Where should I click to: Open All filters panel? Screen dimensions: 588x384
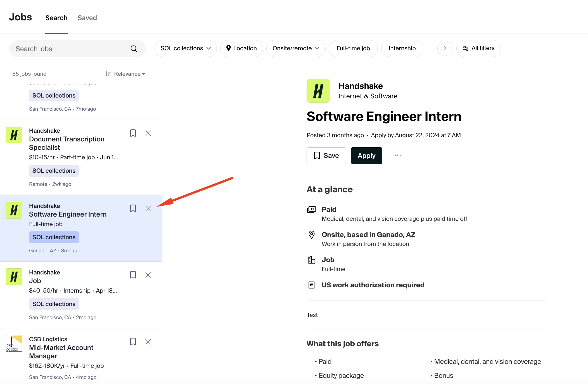[x=478, y=48]
